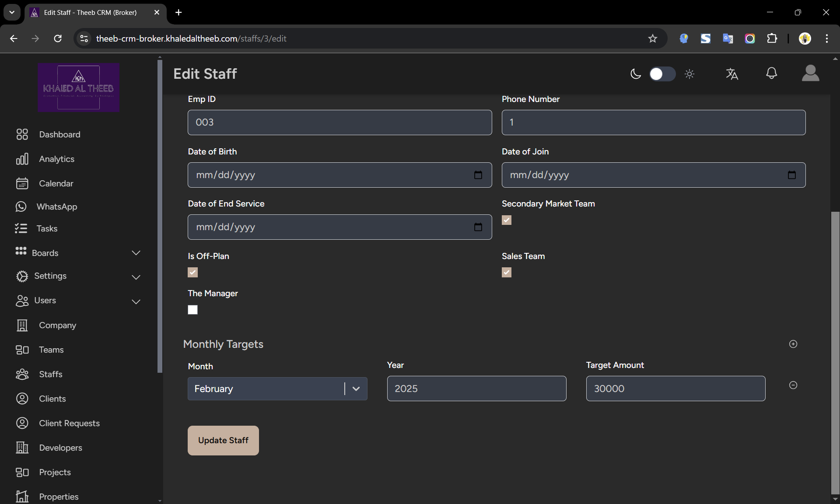Open WhatsApp from the sidebar

pyautogui.click(x=56, y=206)
